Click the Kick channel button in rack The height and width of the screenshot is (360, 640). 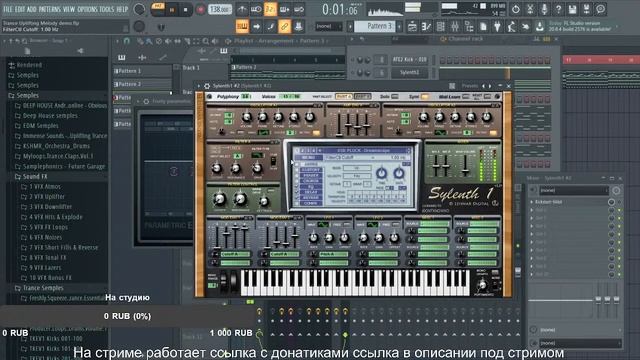(x=409, y=60)
